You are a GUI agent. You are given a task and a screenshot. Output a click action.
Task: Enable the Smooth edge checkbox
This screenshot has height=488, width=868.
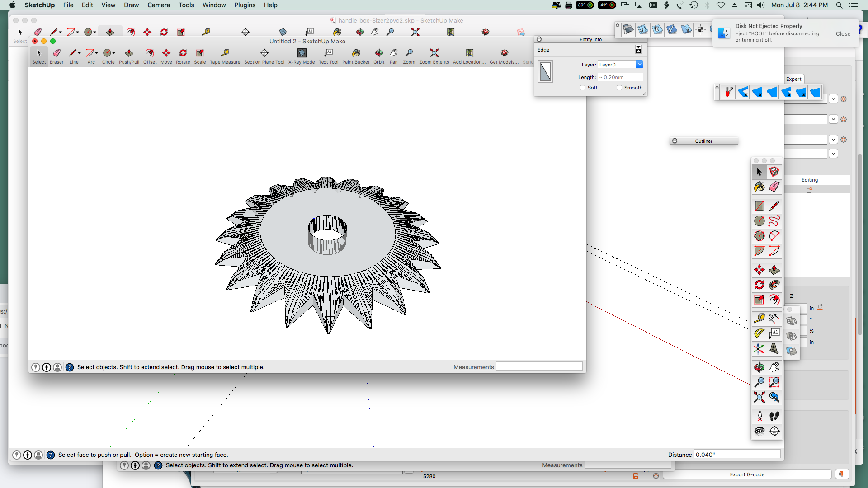pos(619,88)
